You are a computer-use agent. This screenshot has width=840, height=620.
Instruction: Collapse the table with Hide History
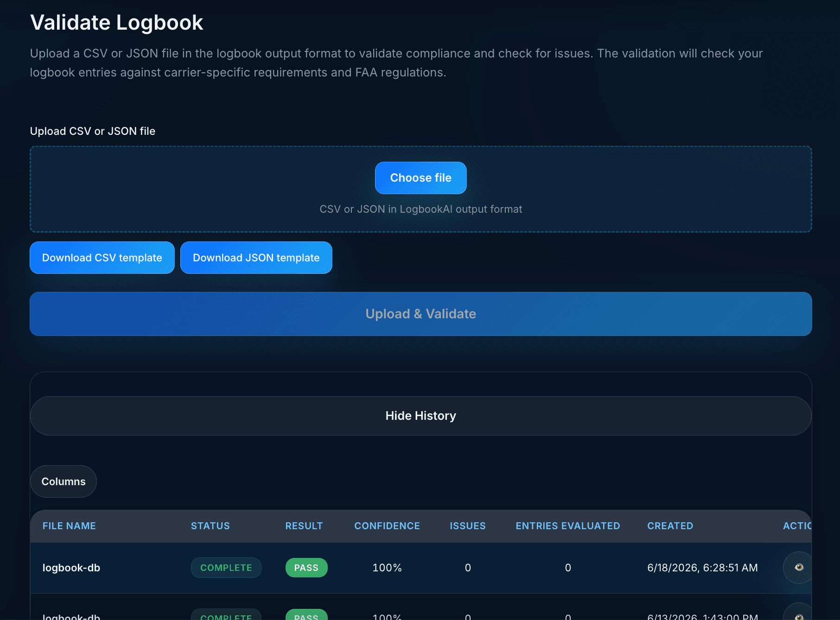pos(420,416)
